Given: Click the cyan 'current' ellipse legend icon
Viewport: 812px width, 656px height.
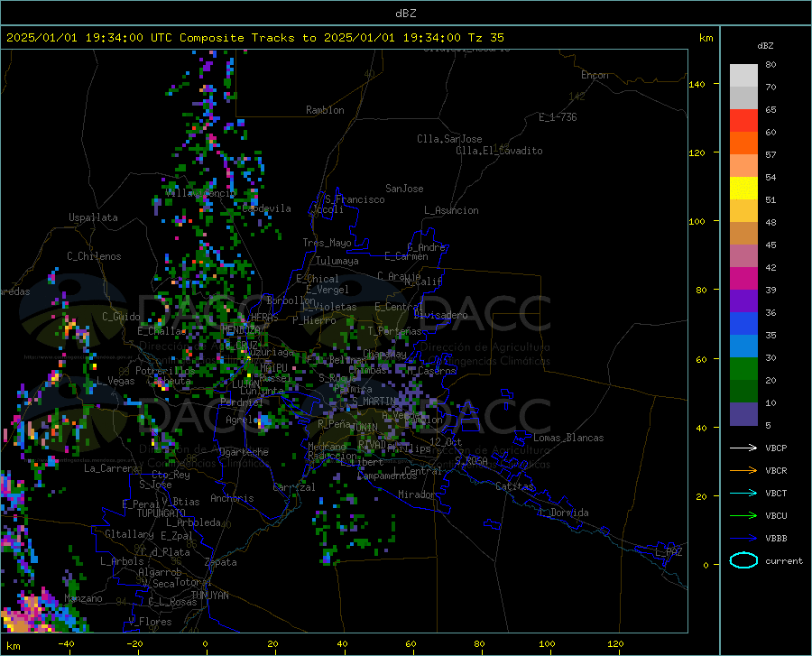Looking at the screenshot, I should [743, 560].
